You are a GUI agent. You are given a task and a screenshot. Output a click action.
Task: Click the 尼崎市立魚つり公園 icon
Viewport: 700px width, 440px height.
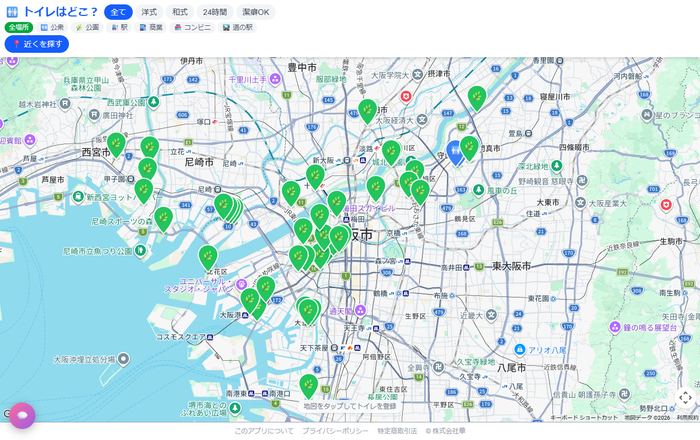click(x=140, y=251)
